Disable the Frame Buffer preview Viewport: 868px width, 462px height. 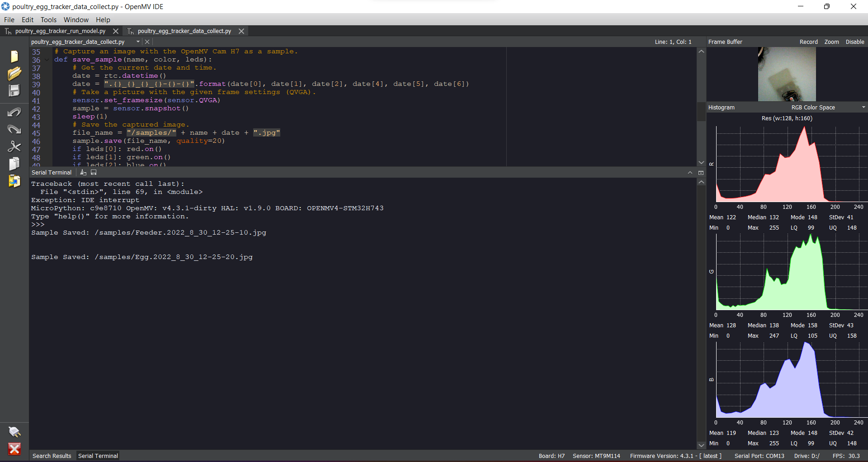click(x=854, y=42)
